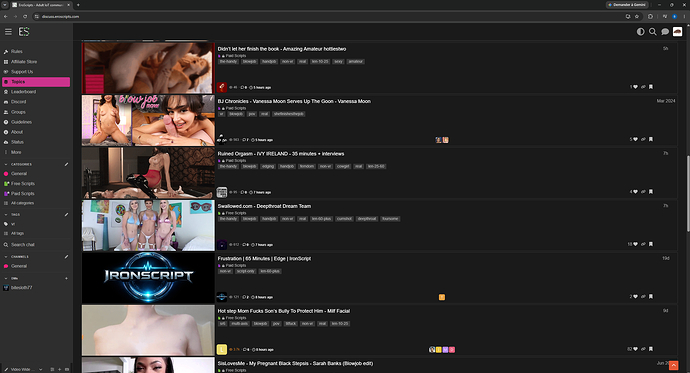690x373 pixels.
Task: Reload the page in browser
Action: tap(25, 16)
